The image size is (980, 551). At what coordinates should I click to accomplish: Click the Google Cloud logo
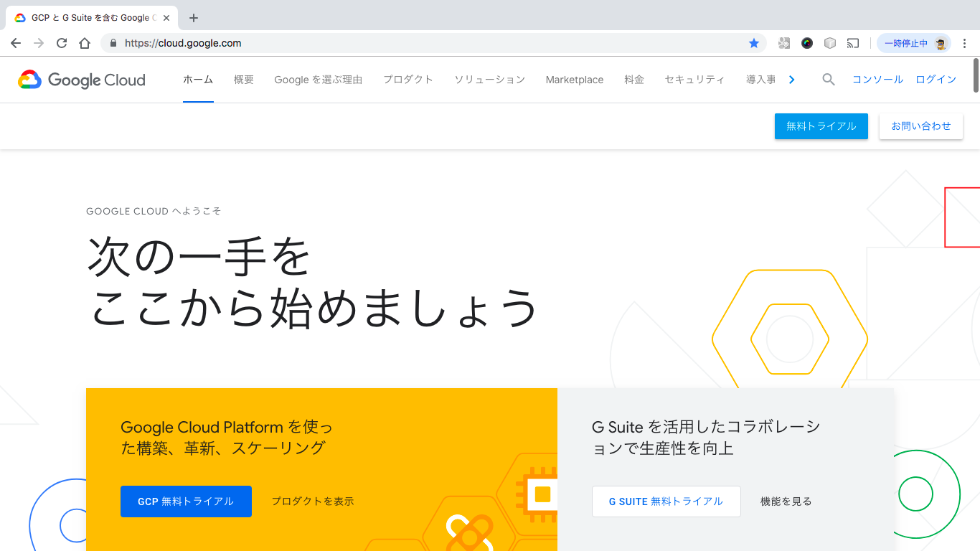[81, 80]
